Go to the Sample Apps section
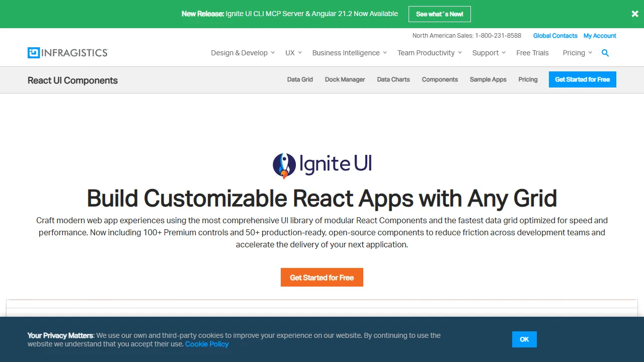Viewport: 644px width, 362px height. (488, 79)
